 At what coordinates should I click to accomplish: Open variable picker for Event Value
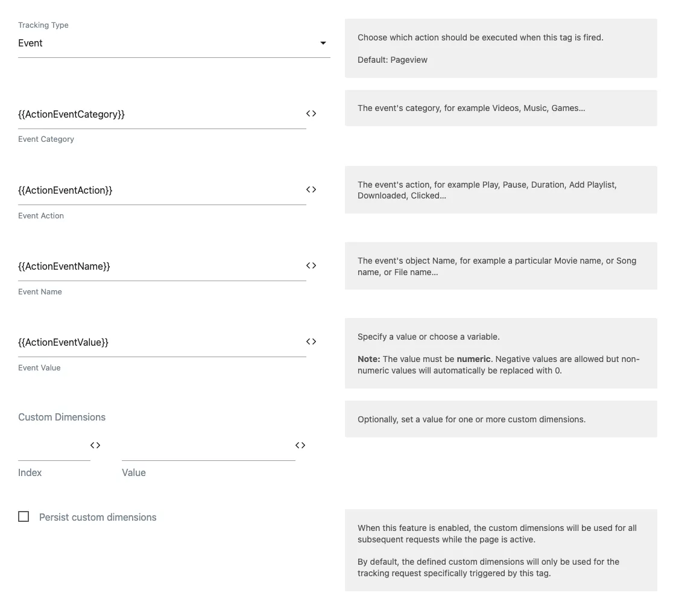click(x=311, y=341)
